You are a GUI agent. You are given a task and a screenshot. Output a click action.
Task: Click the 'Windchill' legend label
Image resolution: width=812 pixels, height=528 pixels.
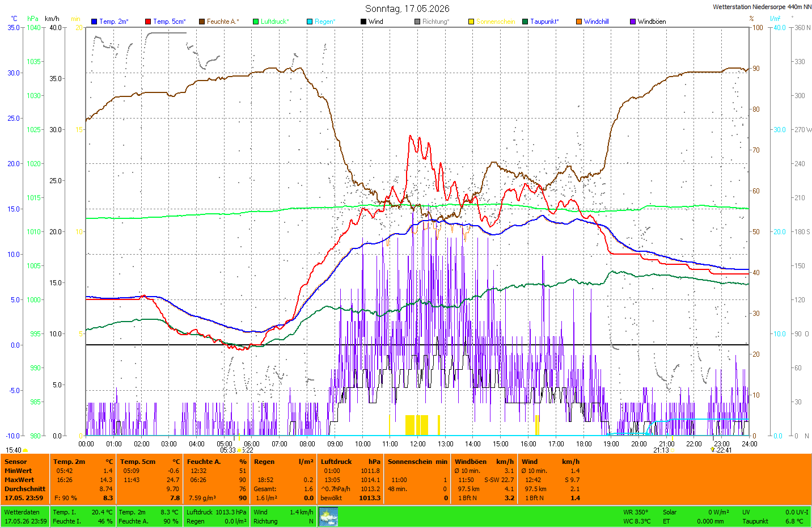coord(597,22)
